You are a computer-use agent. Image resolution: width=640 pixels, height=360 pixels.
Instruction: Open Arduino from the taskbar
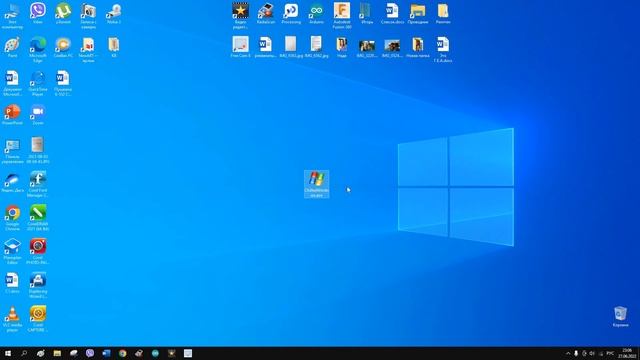pyautogui.click(x=155, y=353)
